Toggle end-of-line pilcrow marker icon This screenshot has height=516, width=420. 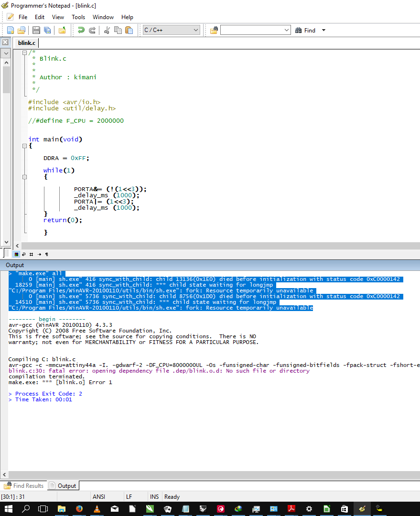(x=47, y=254)
